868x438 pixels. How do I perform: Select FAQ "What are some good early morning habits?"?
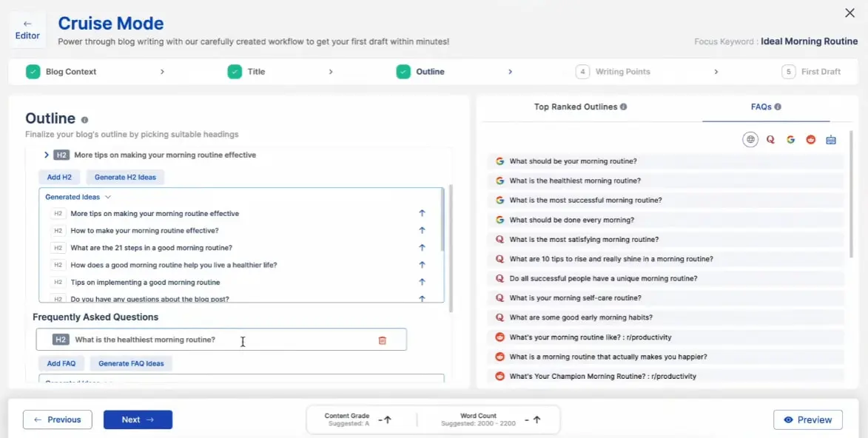666,317
